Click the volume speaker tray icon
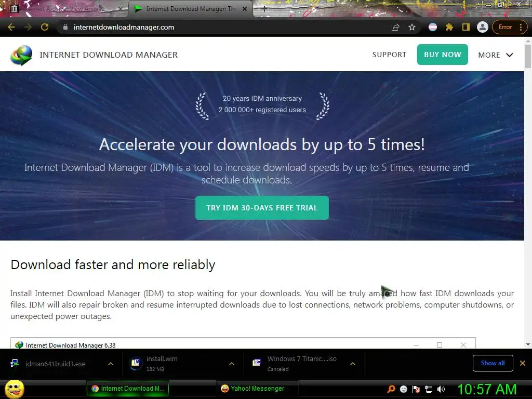 coord(441,389)
